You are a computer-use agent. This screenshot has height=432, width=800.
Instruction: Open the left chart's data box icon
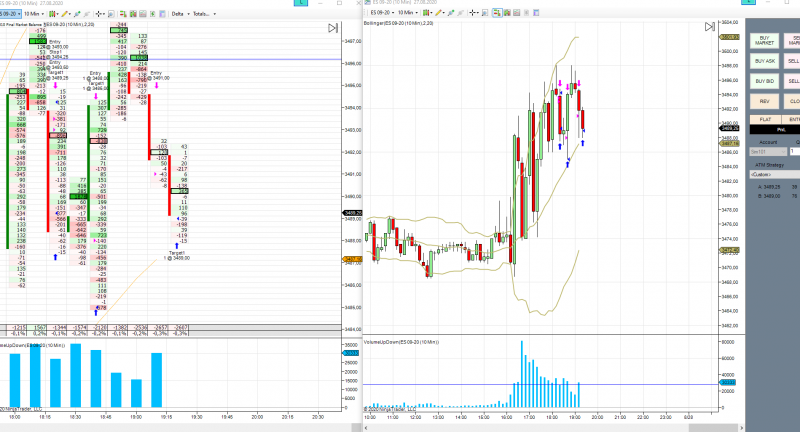tap(133, 14)
